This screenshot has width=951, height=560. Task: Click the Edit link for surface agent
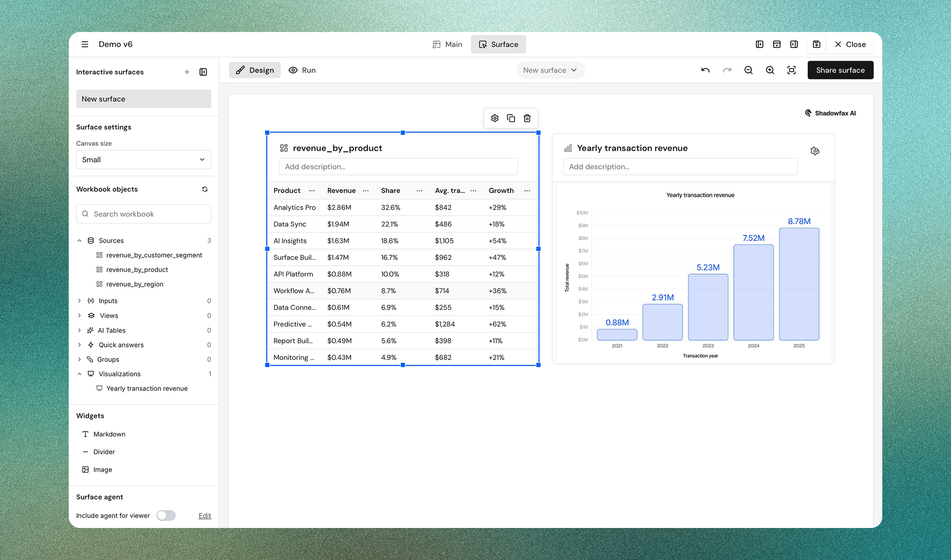205,515
